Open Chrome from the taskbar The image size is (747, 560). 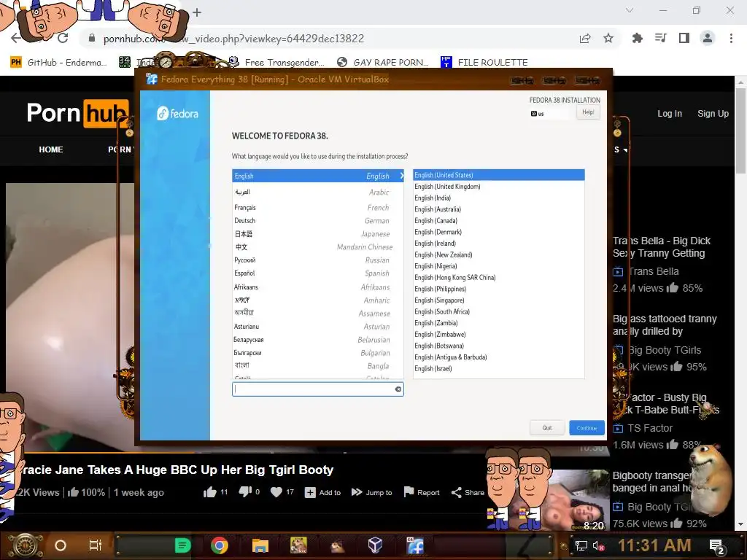pos(220,545)
